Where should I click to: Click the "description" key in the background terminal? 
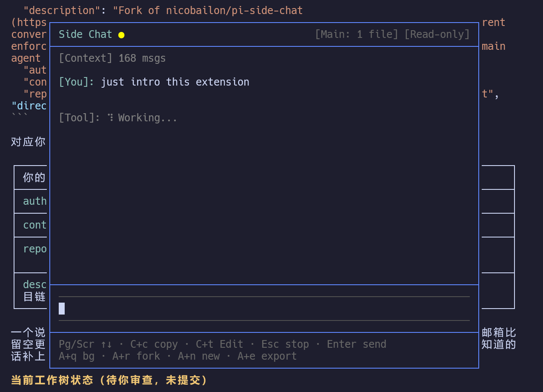point(62,11)
